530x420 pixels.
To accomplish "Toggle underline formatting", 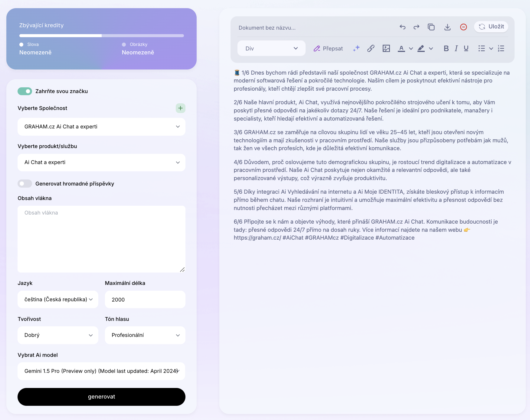I will click(x=466, y=48).
